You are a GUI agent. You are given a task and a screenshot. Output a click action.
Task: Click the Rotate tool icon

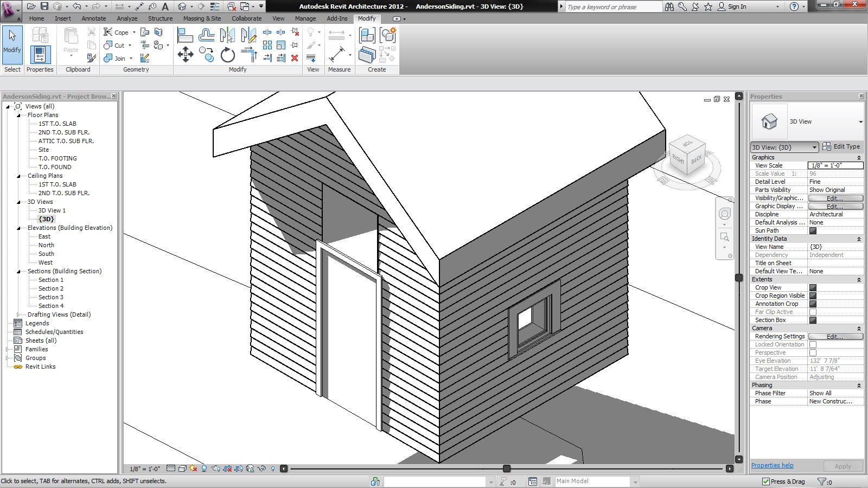pyautogui.click(x=228, y=55)
